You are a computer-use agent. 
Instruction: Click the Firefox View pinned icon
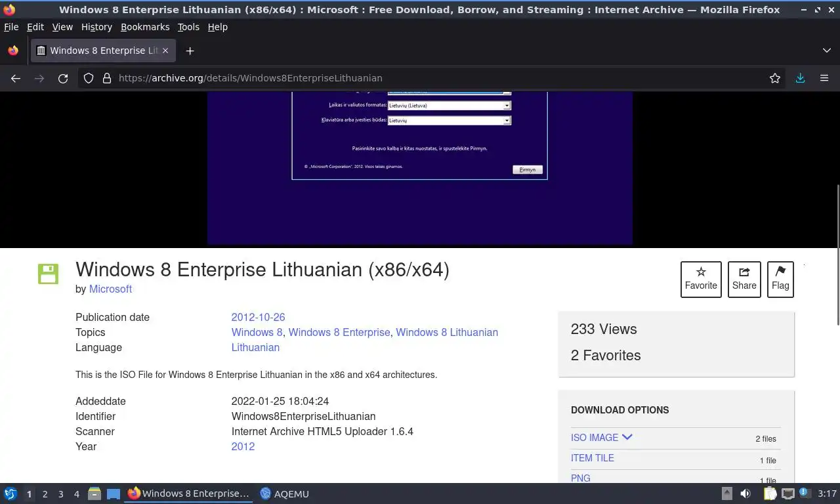tap(13, 51)
